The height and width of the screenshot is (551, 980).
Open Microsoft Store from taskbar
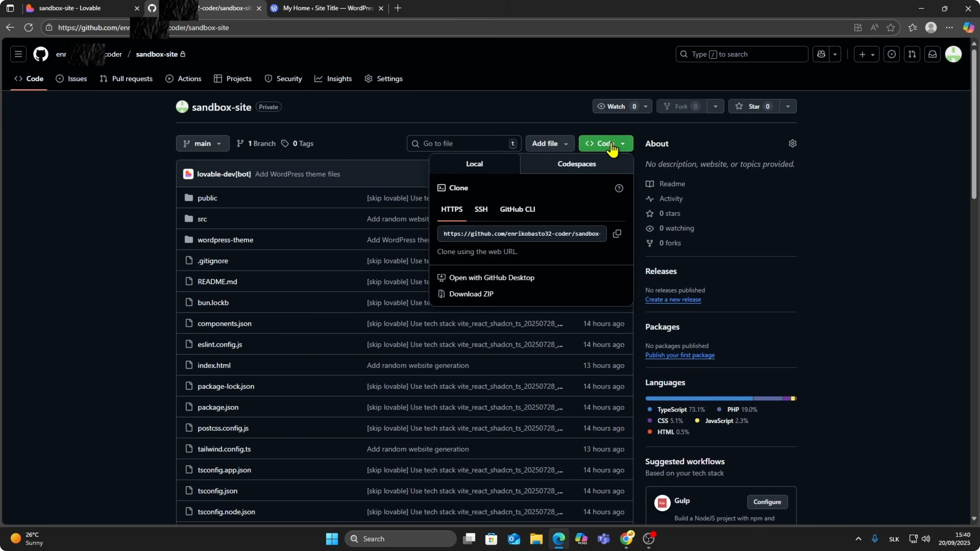(x=492, y=538)
